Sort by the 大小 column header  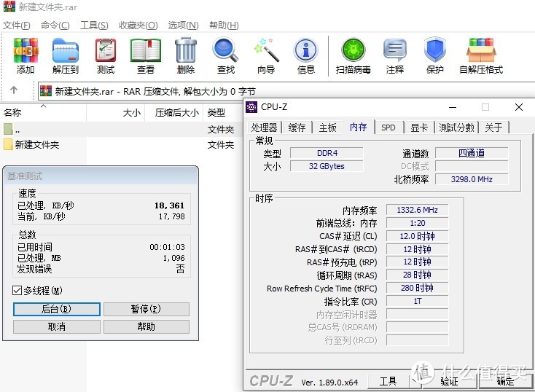[x=116, y=113]
